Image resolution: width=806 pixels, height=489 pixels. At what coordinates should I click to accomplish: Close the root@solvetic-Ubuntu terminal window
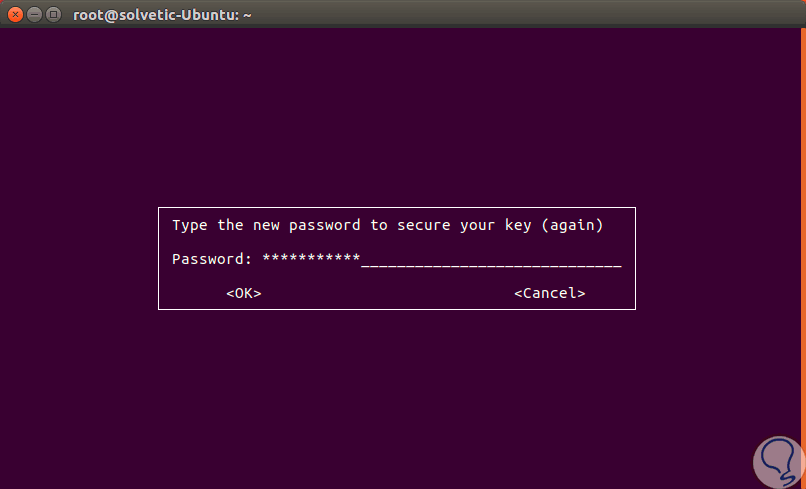pyautogui.click(x=15, y=14)
